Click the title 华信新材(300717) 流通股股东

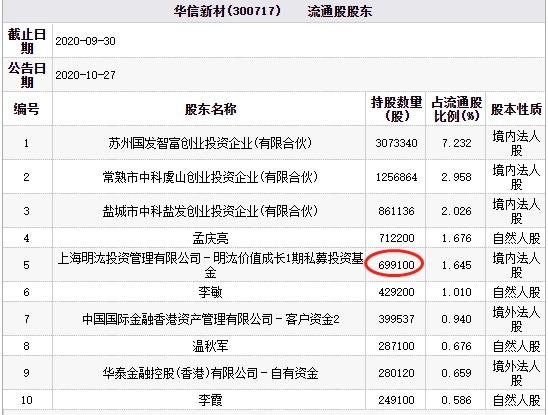click(x=273, y=11)
